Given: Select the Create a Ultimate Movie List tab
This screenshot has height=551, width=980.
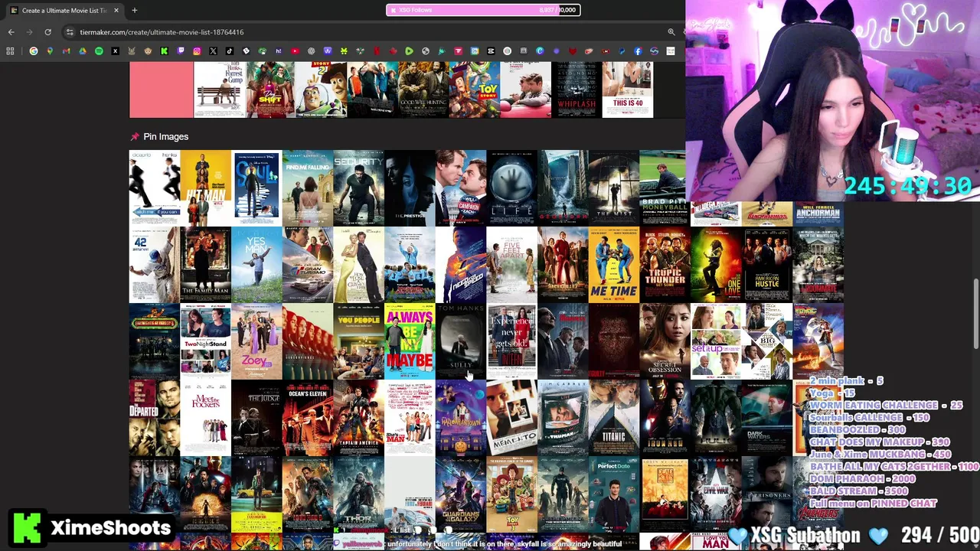Looking at the screenshot, I should (x=64, y=10).
